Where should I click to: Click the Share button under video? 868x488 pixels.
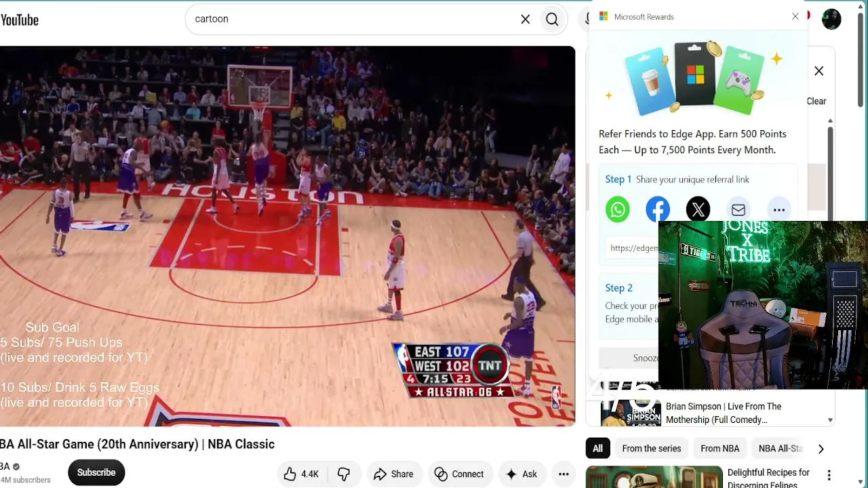[393, 474]
